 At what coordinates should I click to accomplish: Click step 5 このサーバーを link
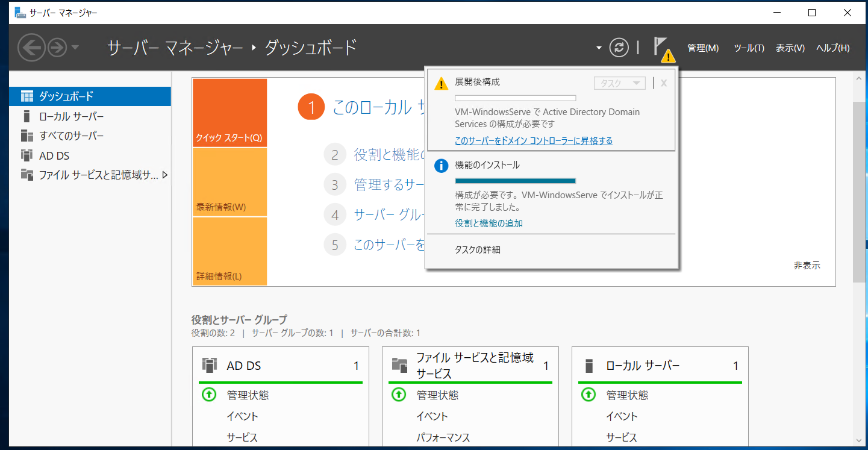(389, 245)
